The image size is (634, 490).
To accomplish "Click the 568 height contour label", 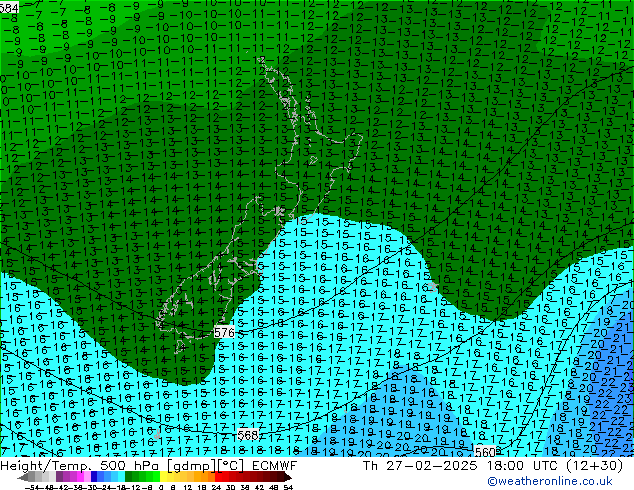I will (x=247, y=435).
